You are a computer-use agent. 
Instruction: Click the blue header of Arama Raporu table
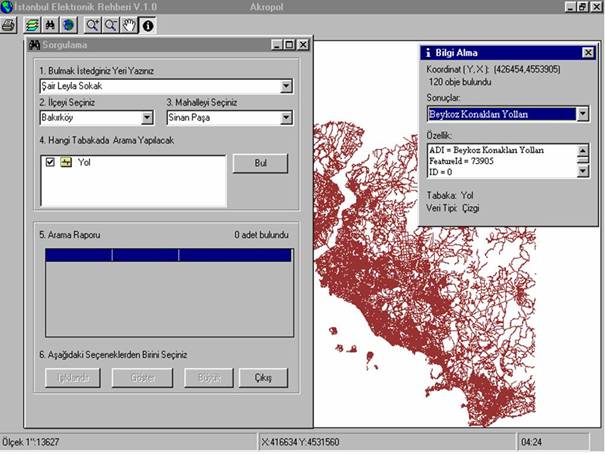(168, 256)
